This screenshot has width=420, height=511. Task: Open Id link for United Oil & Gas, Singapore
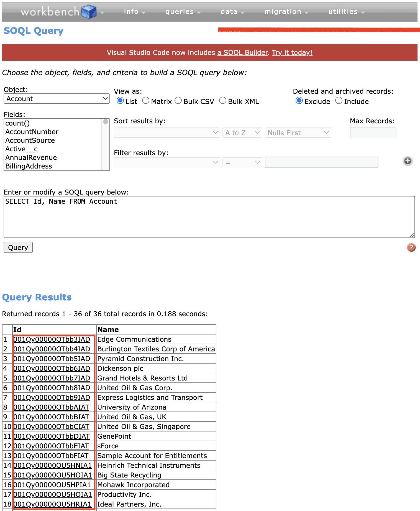(x=52, y=426)
